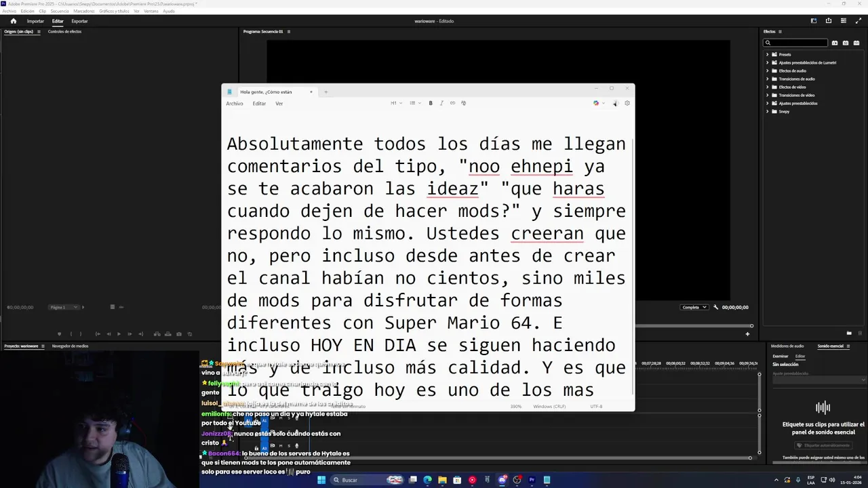Click Program monitor timecode 00;00;00;00
The height and width of the screenshot is (488, 868).
[x=735, y=307]
